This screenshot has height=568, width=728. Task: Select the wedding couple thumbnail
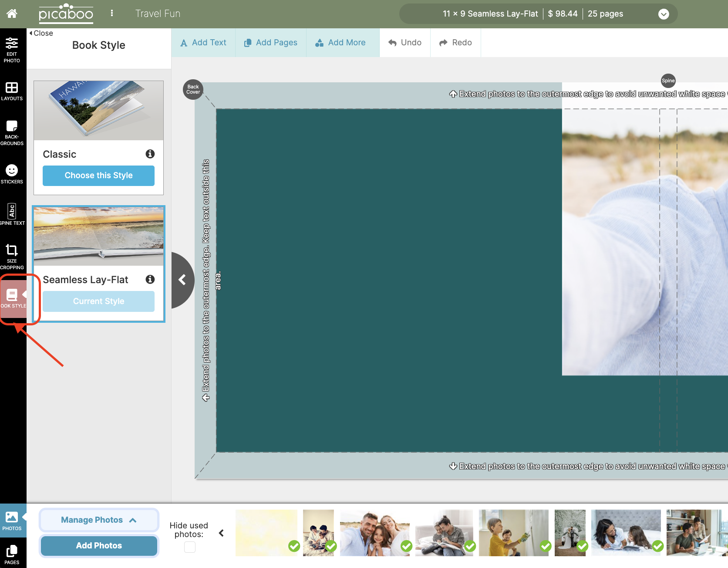click(x=570, y=533)
